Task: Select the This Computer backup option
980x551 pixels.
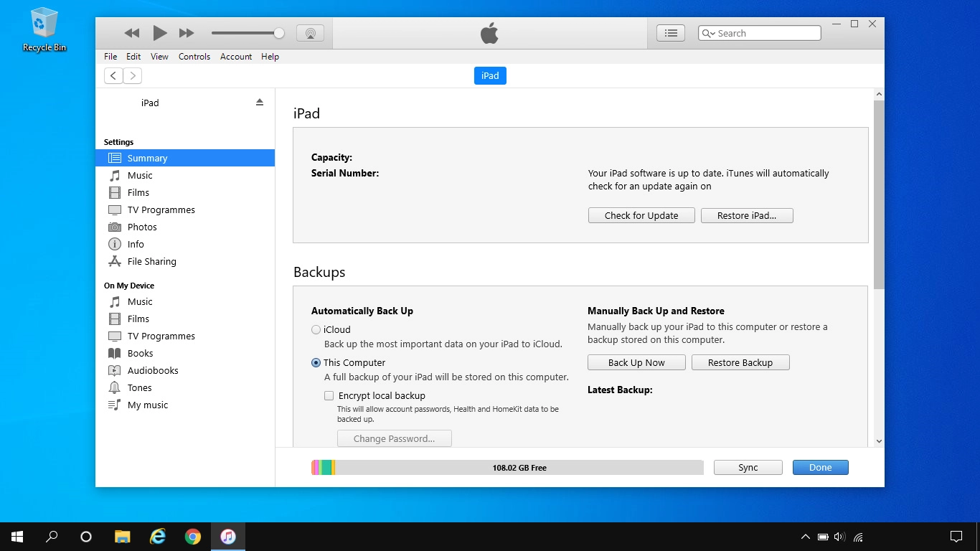Action: [x=316, y=362]
